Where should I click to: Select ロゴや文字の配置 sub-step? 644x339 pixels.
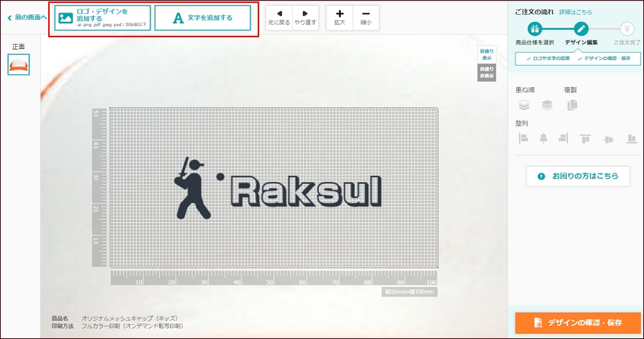pyautogui.click(x=548, y=58)
